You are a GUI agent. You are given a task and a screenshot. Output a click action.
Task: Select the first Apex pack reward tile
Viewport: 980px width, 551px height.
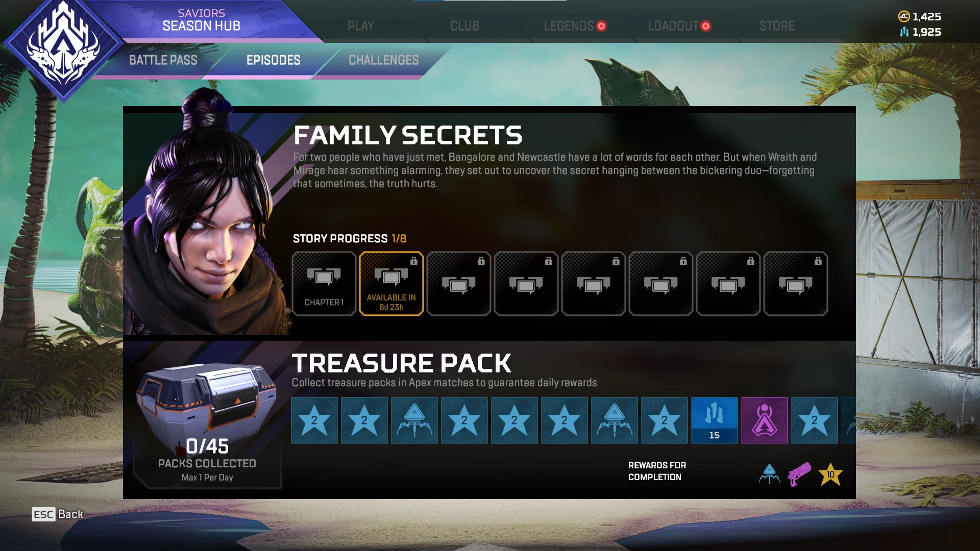click(x=414, y=420)
